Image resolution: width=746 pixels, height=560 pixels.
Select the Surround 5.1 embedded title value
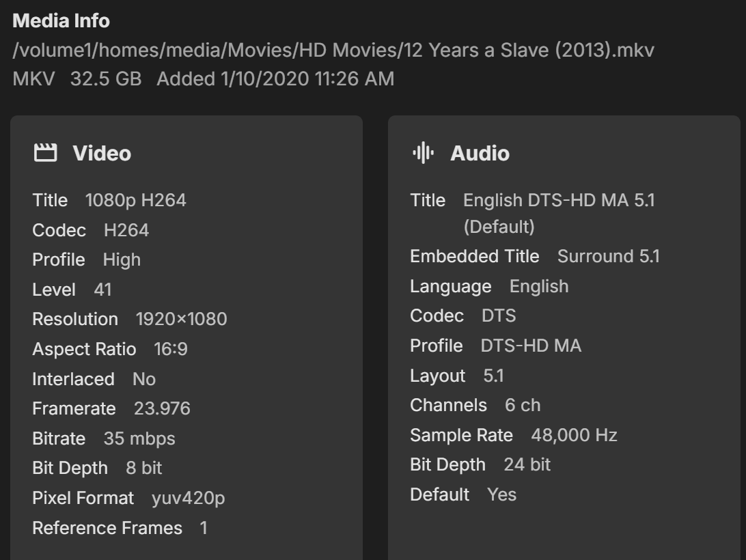[x=609, y=256]
